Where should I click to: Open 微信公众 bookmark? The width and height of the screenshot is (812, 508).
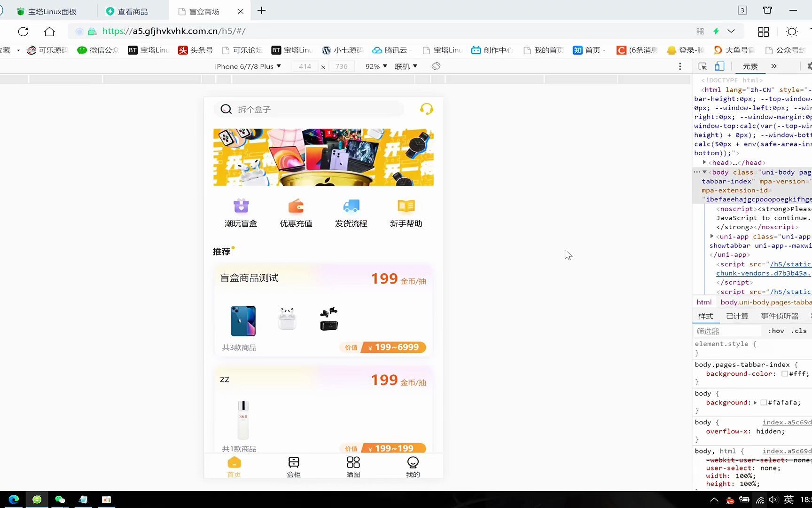pos(98,50)
